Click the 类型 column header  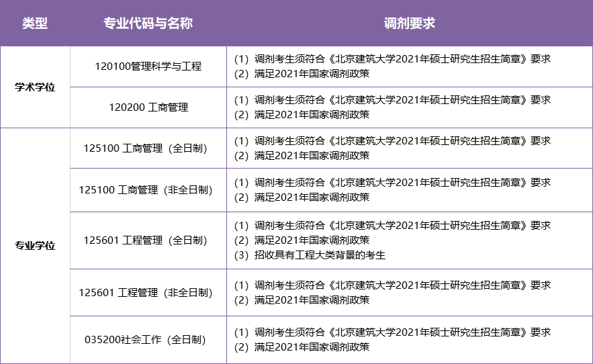point(35,24)
